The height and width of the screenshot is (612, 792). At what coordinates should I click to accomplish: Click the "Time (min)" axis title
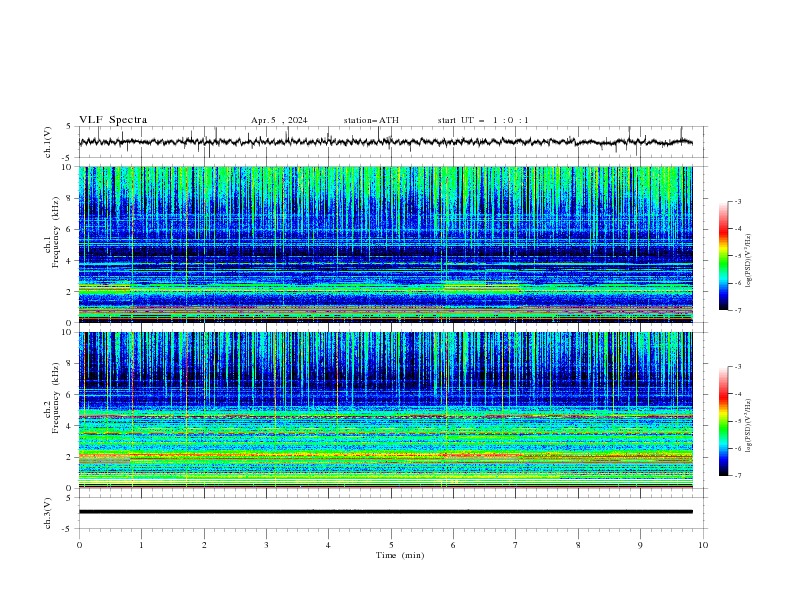coord(400,555)
